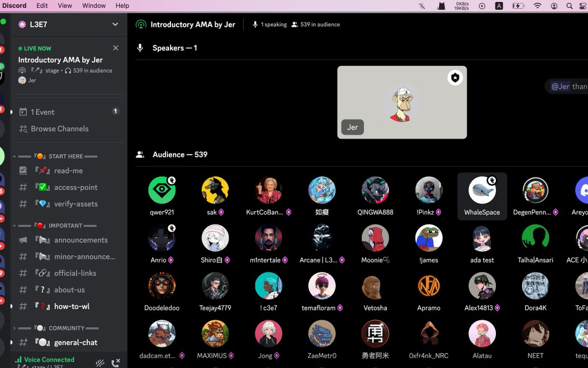Dismiss the Live Now stage banner
Viewport: 588px width, 368px height.
[x=116, y=48]
